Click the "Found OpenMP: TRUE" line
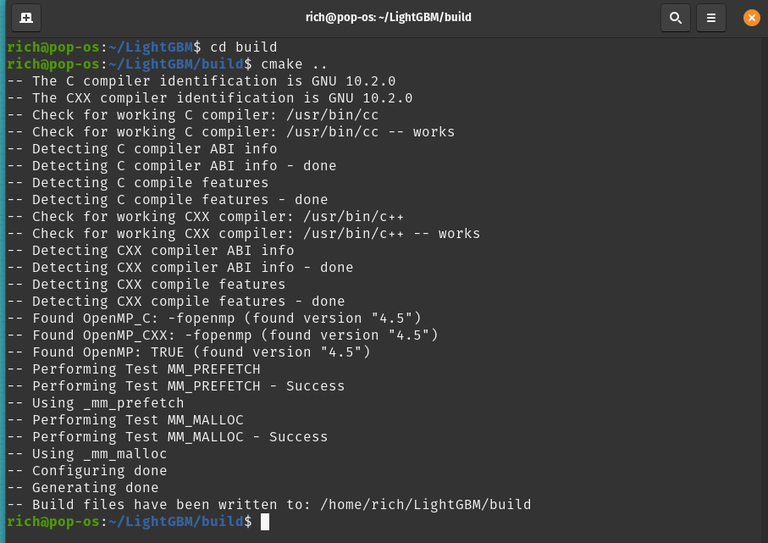 [200, 352]
